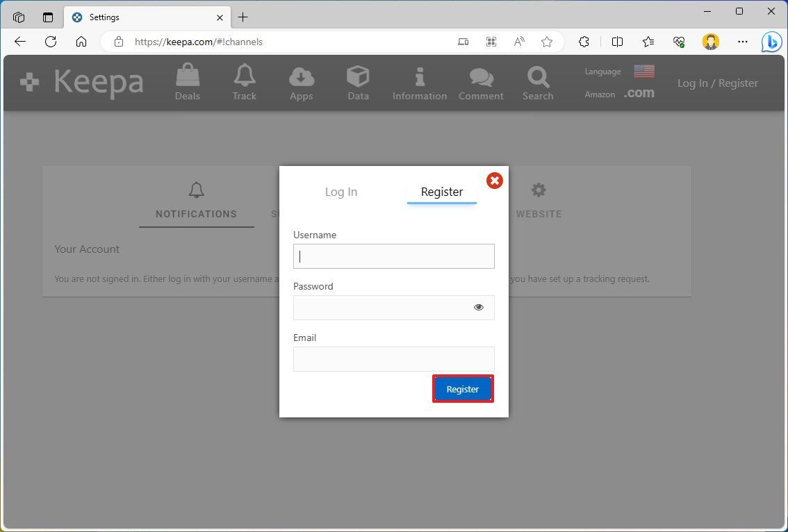
Task: Show the Password field contents
Action: coord(478,306)
